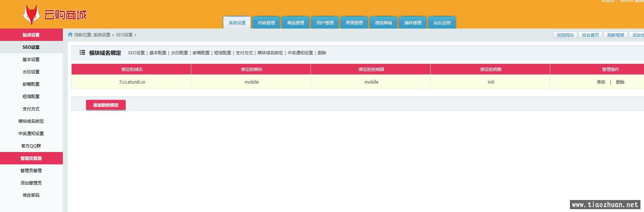Expand the 管理员管理 sidebar section header

[31, 158]
